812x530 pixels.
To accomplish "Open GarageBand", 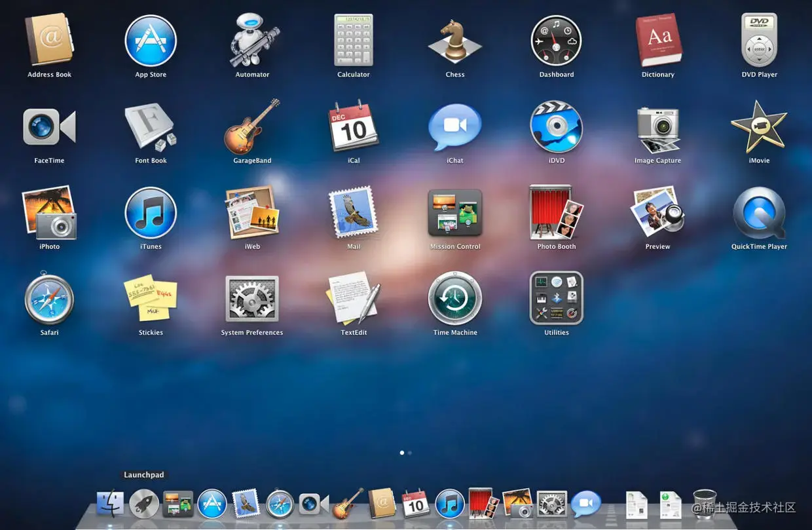I will [x=252, y=127].
